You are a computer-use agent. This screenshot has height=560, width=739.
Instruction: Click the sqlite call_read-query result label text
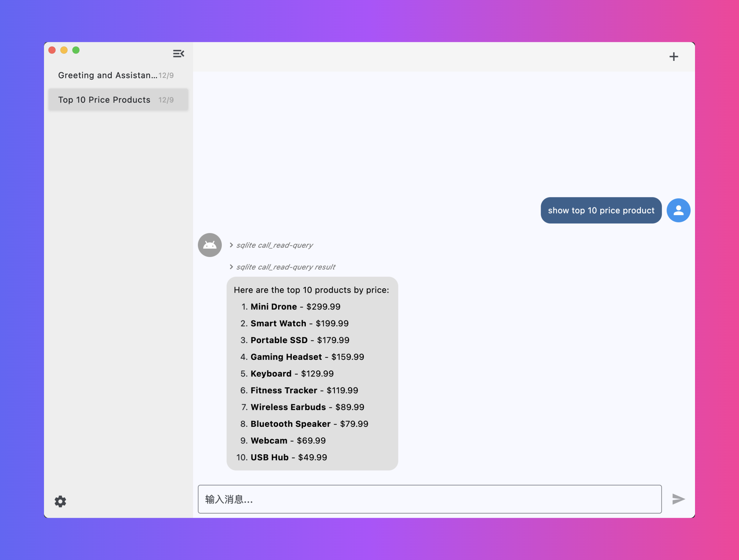point(286,267)
